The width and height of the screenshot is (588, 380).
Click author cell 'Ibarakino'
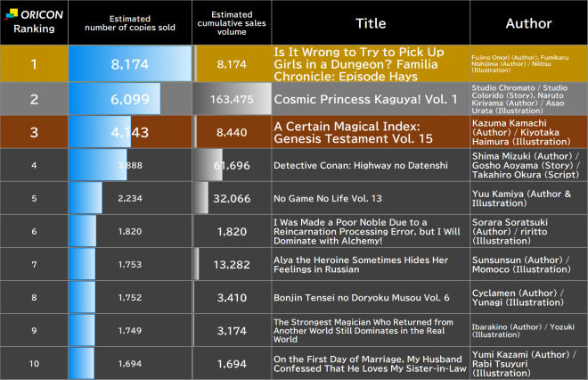point(523,330)
